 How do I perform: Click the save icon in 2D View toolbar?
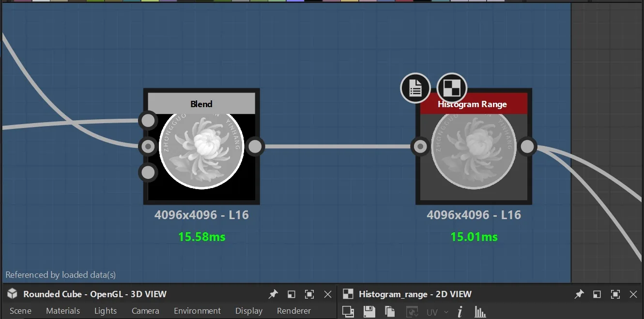point(369,311)
